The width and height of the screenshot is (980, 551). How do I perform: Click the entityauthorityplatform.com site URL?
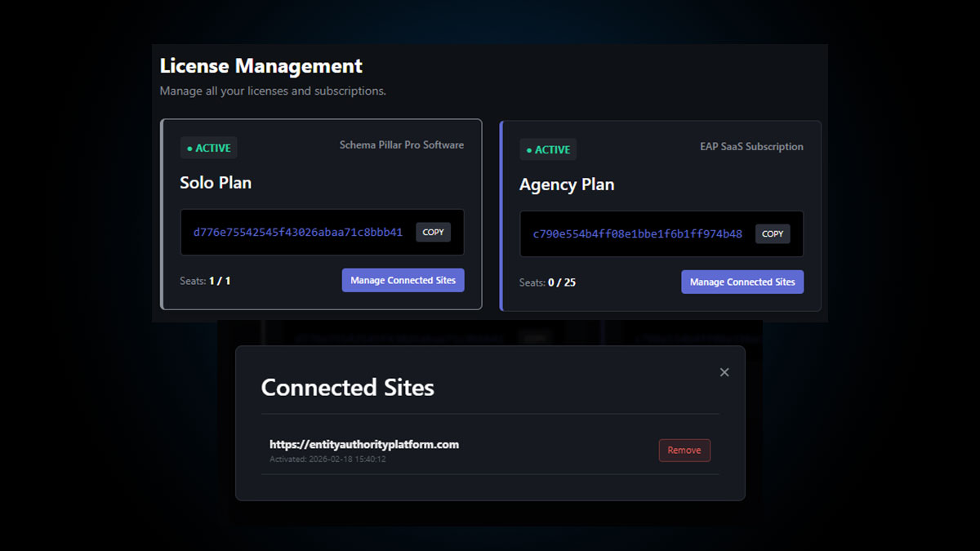[x=364, y=444]
